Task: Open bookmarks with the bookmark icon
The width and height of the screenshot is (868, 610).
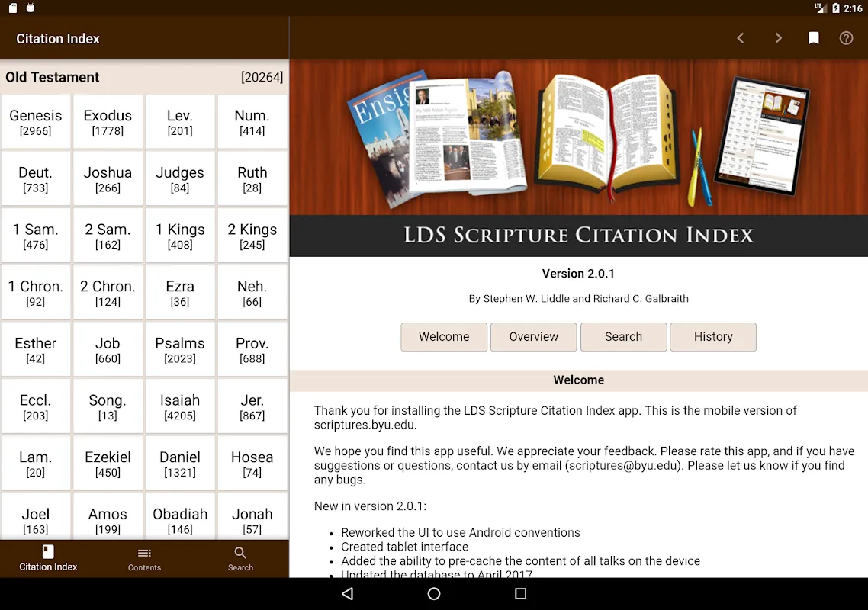Action: point(813,38)
